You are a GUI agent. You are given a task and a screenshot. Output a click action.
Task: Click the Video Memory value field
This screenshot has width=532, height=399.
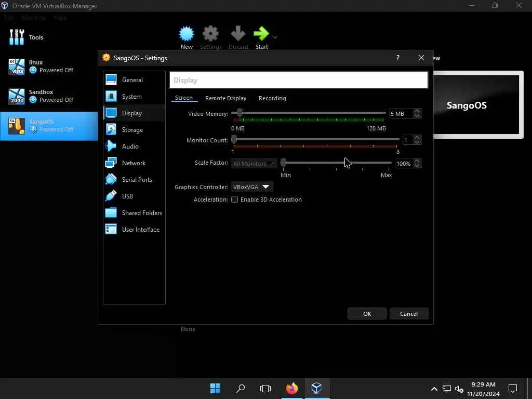[401, 114]
